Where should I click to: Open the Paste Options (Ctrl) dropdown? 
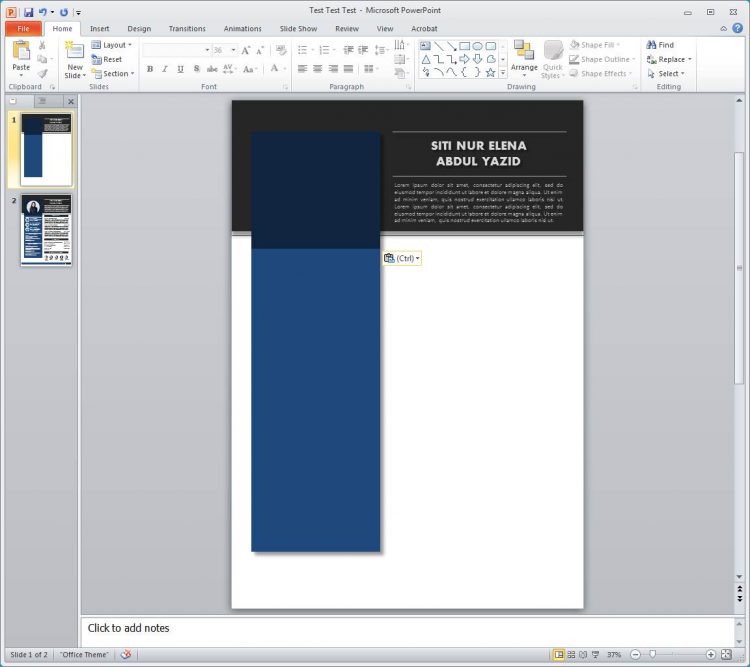pos(402,258)
